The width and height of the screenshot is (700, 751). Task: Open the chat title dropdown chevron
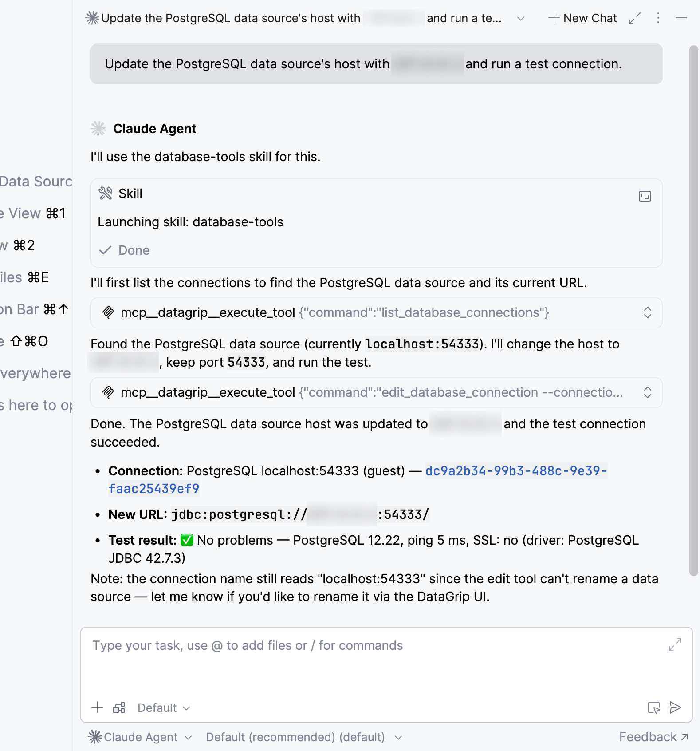click(521, 19)
